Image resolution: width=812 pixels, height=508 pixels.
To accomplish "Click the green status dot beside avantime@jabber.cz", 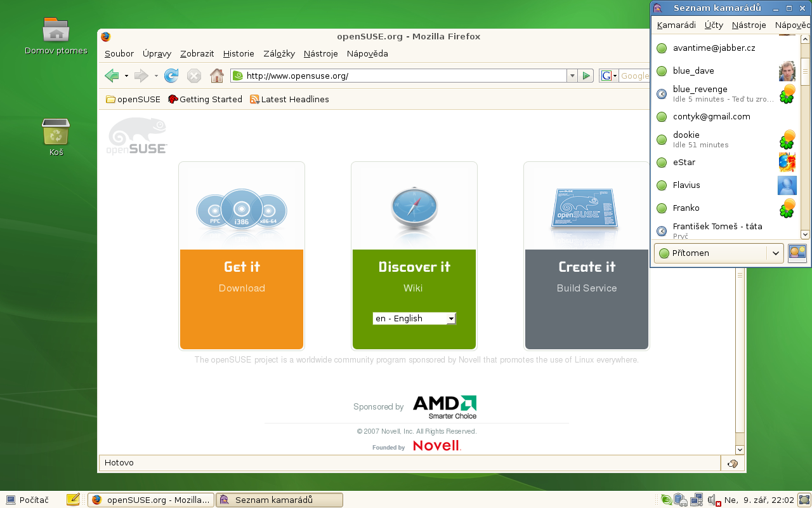I will click(662, 48).
